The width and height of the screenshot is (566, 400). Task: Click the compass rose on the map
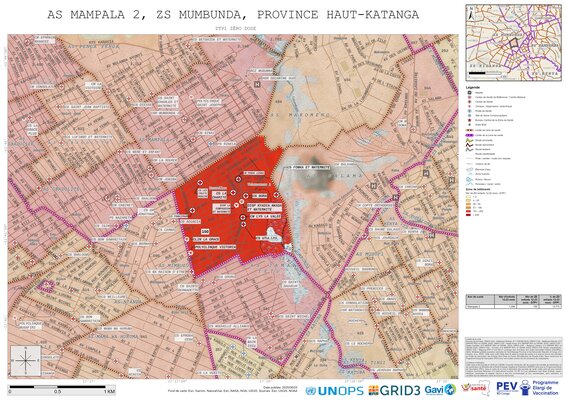pyautogui.click(x=26, y=360)
